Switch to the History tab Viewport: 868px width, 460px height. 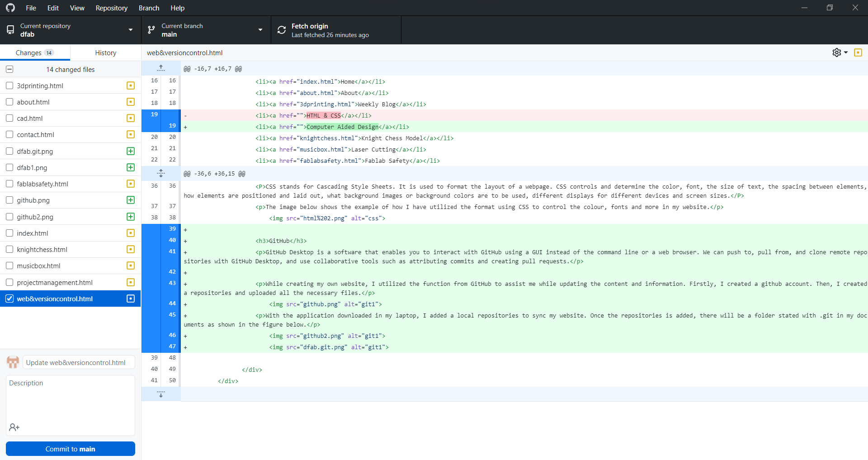105,52
